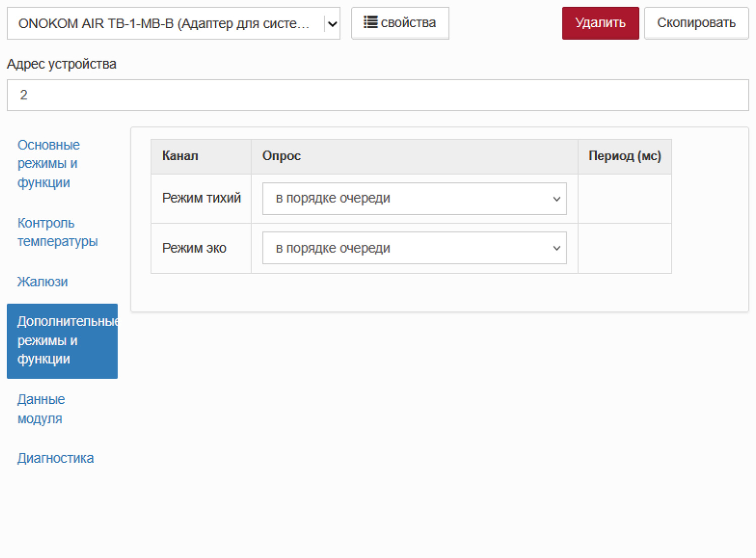Click the list icon on свойства button

(370, 23)
